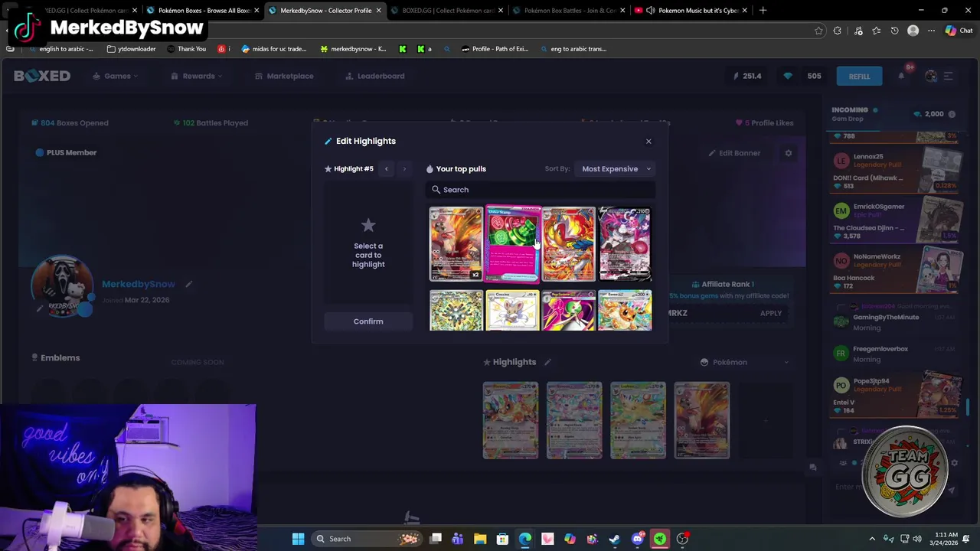Open EmrickOSgamer's epic pull entry
This screenshot has width=980, height=551.
896,221
